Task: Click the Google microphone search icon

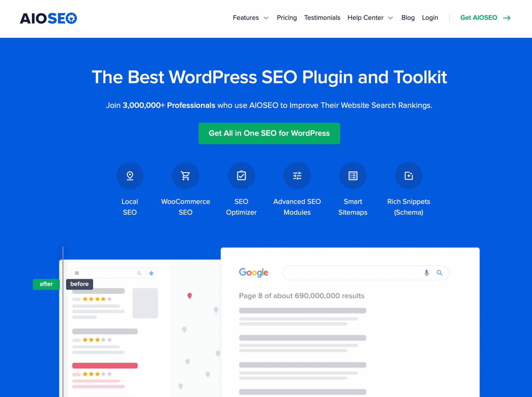Action: point(427,273)
